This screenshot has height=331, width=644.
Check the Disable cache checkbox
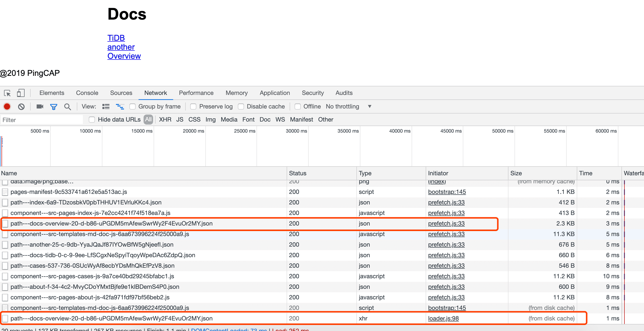241,107
